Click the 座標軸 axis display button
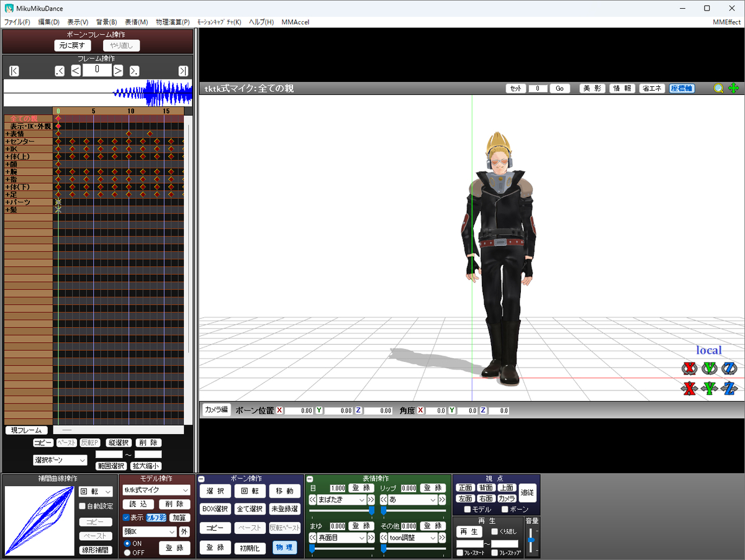 (682, 88)
